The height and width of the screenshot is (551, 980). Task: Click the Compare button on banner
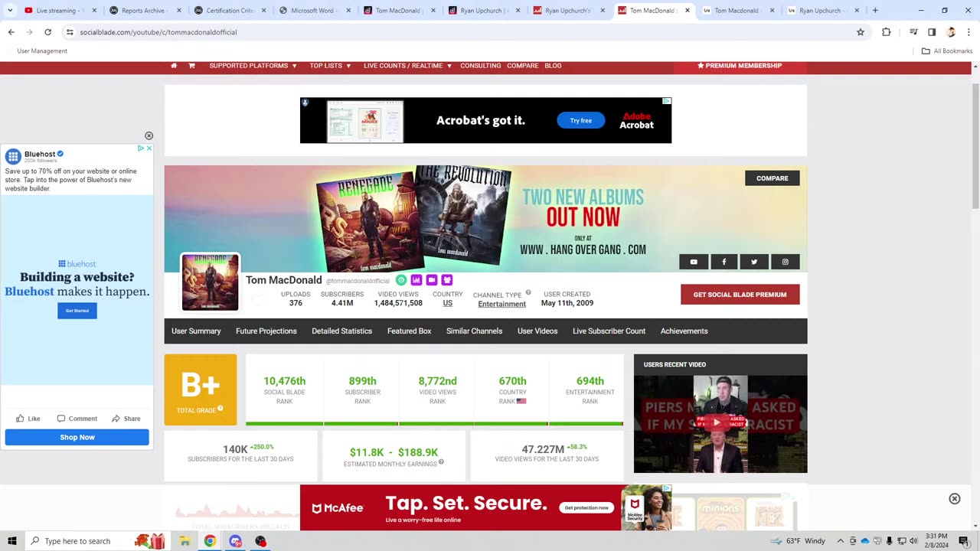click(x=772, y=178)
